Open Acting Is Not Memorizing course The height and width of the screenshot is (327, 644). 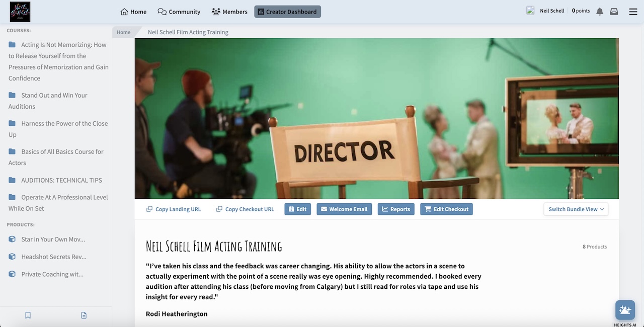(x=58, y=61)
